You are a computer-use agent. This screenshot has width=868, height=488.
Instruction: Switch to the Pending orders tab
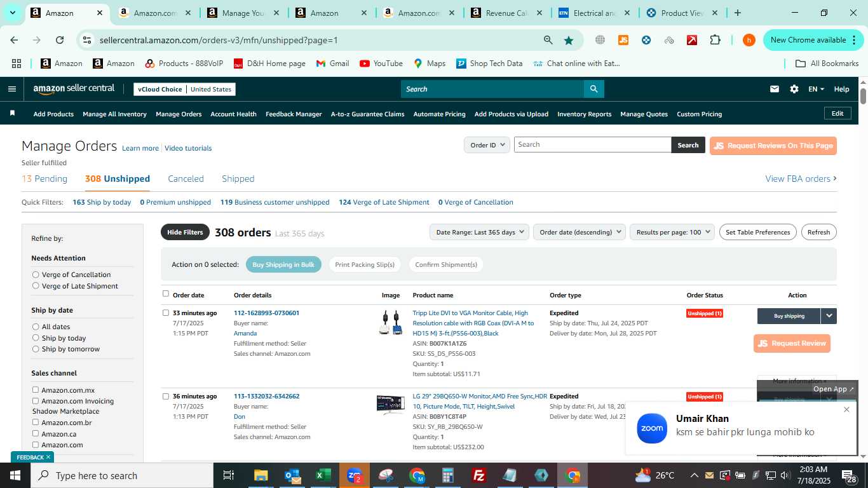click(x=44, y=179)
